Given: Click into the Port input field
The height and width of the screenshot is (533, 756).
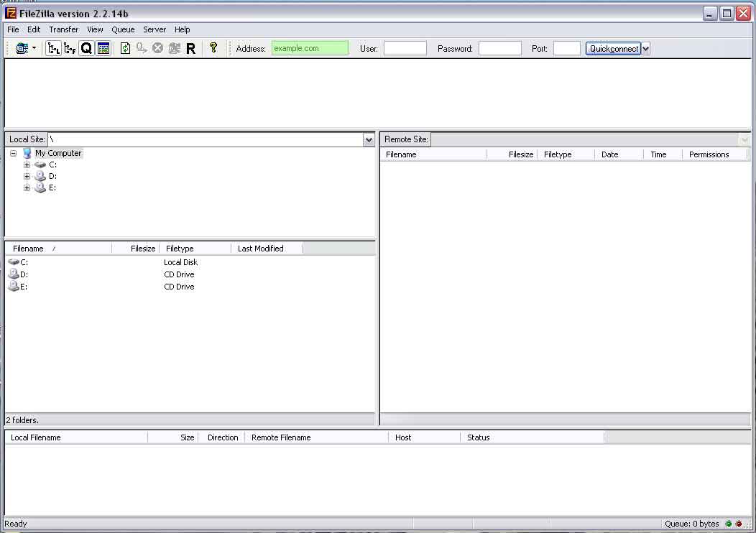Looking at the screenshot, I should point(567,48).
